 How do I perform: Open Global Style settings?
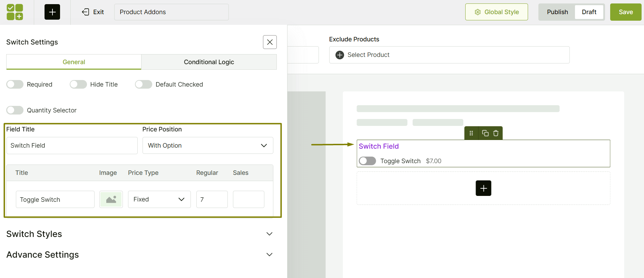[496, 12]
